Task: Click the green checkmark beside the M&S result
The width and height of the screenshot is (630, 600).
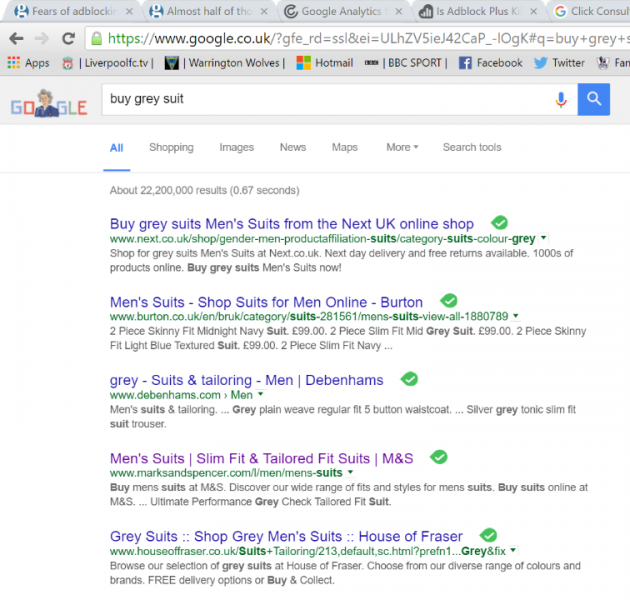Action: (439, 457)
